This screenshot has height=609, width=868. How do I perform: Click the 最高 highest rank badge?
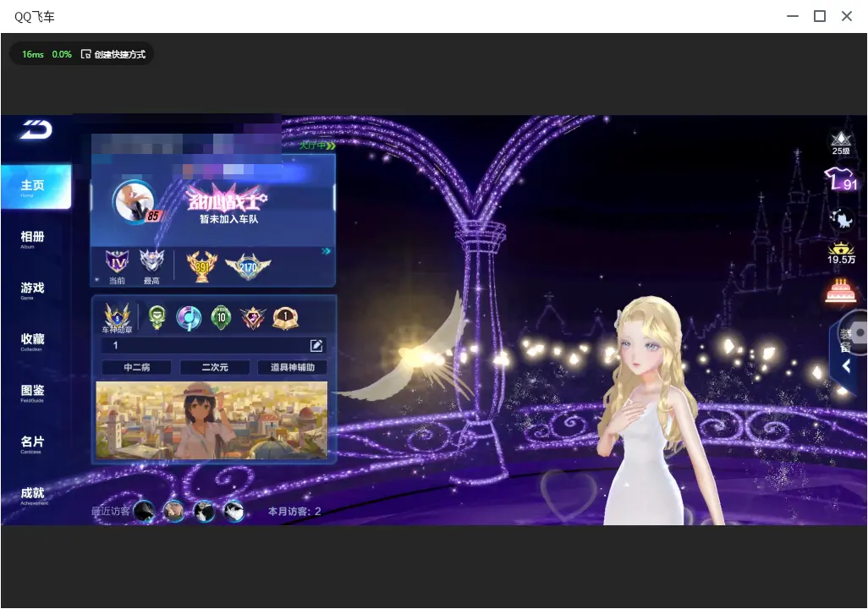(x=151, y=266)
